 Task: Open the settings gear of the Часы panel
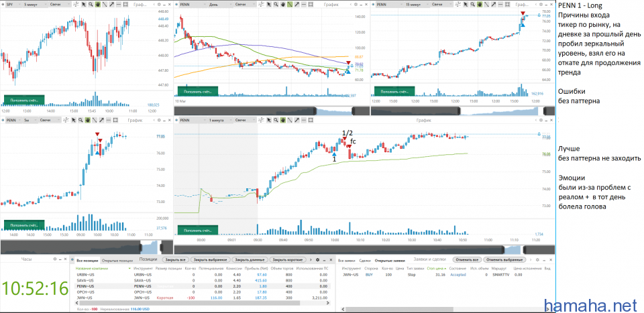point(55,259)
